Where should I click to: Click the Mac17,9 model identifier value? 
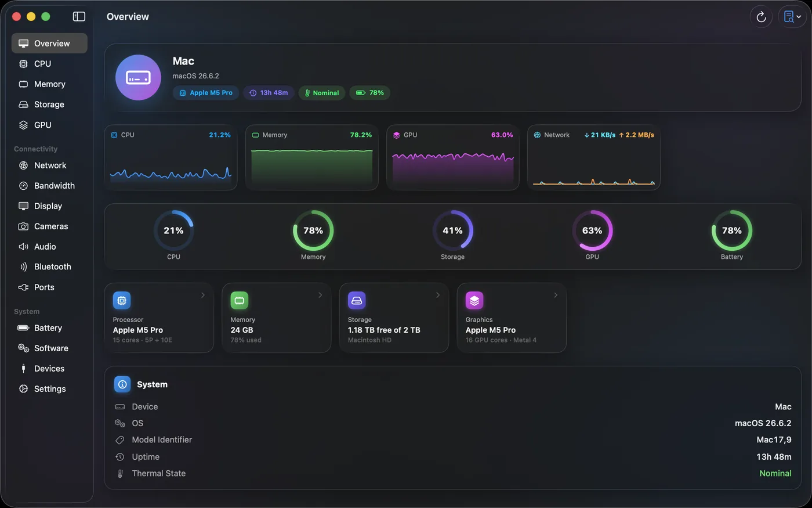coord(774,440)
